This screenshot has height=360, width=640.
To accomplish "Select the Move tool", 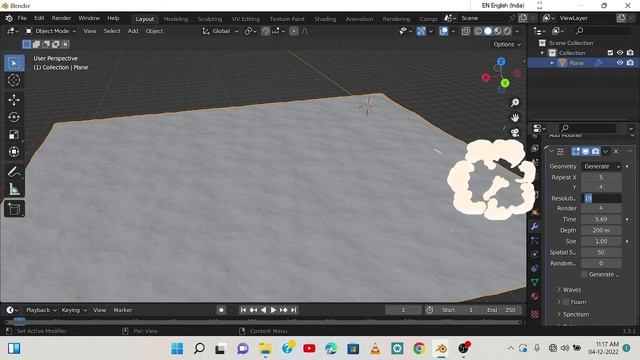I will point(14,100).
